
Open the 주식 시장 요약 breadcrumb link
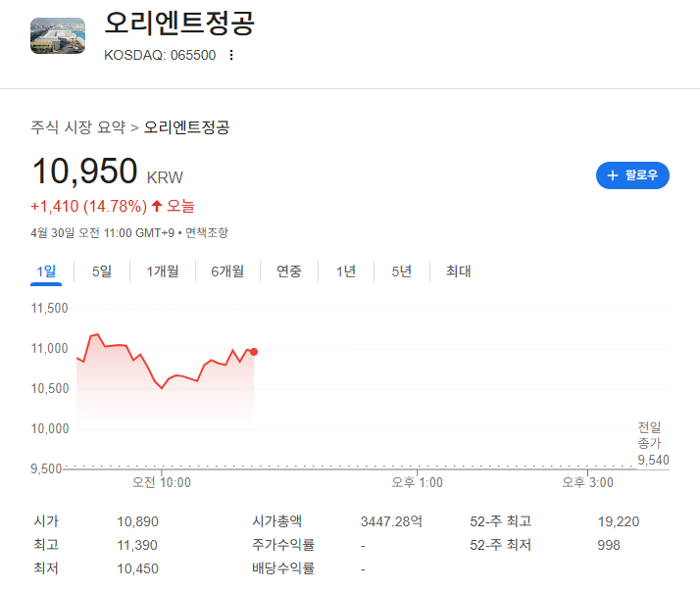[x=78, y=127]
